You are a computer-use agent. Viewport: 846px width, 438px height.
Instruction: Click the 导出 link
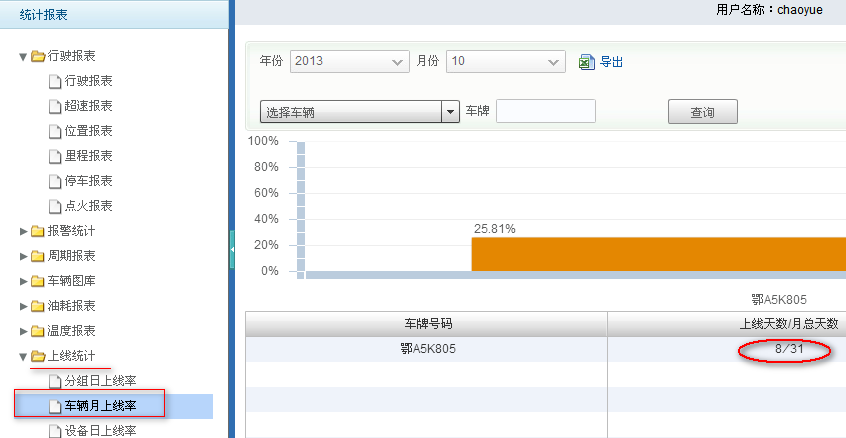611,62
